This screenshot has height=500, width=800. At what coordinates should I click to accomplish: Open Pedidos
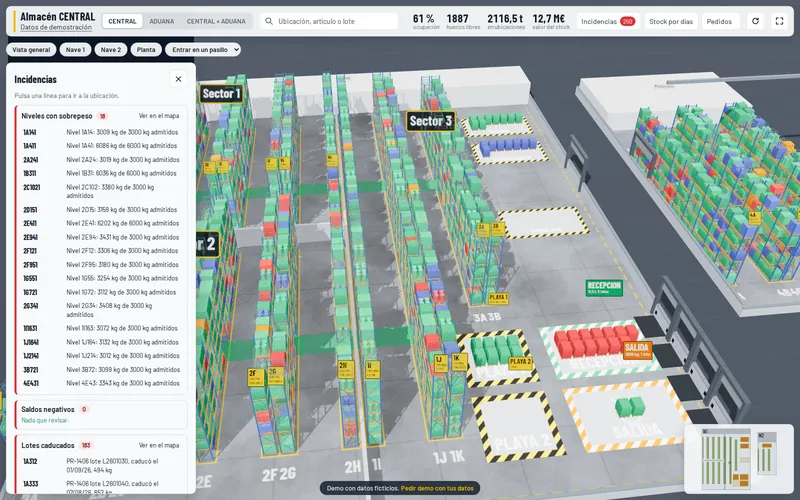719,21
